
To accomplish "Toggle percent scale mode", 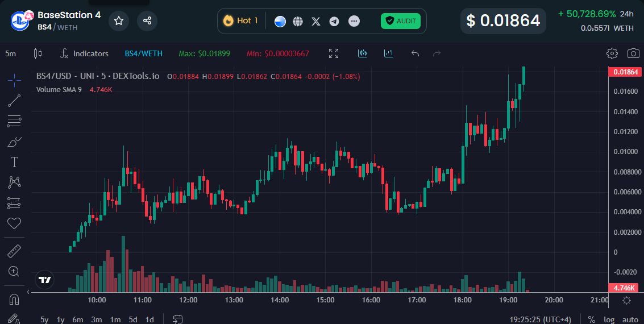I will pyautogui.click(x=592, y=319).
